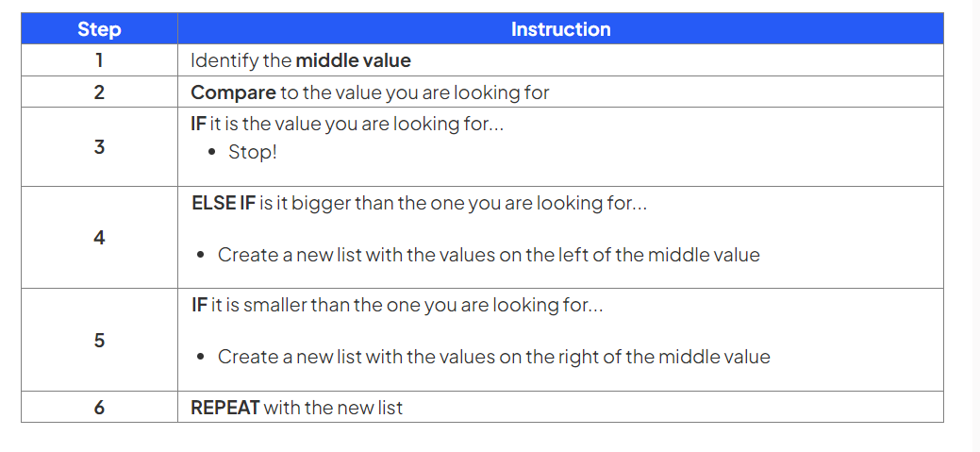Click the Step column header
Screen dimensions: 980x452
tap(99, 29)
